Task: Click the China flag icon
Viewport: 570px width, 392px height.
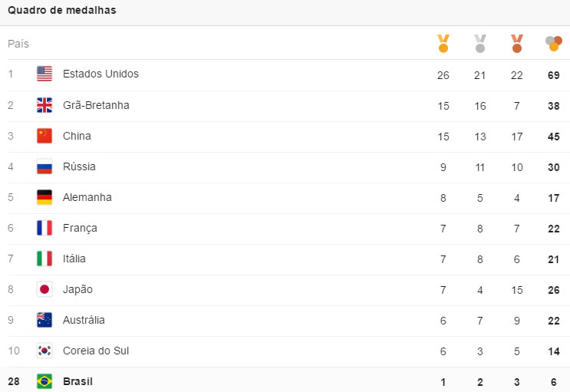Action: click(x=44, y=136)
